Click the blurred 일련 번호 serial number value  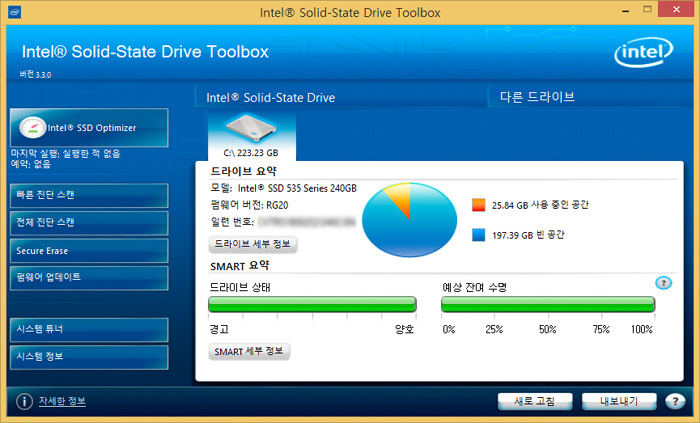point(307,222)
